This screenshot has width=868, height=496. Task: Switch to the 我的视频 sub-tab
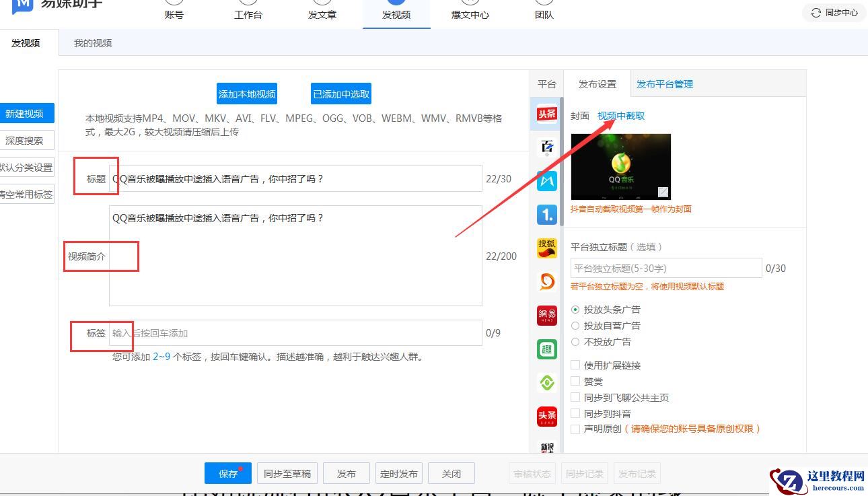pos(93,43)
